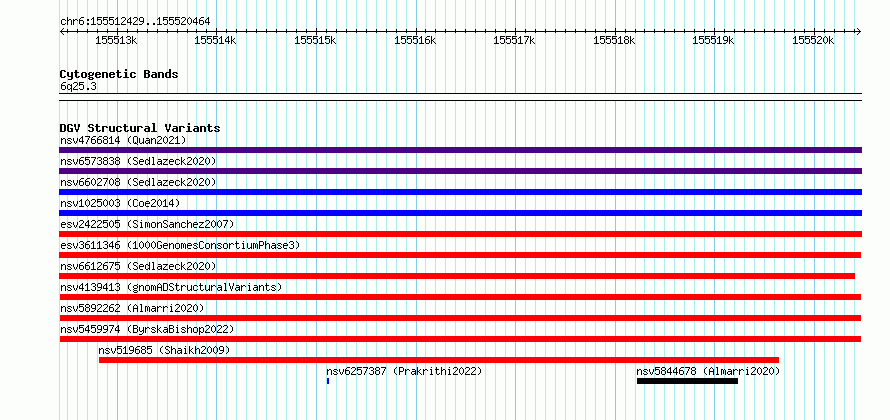Select the nsv1025003 blue variant bar

[x=460, y=213]
